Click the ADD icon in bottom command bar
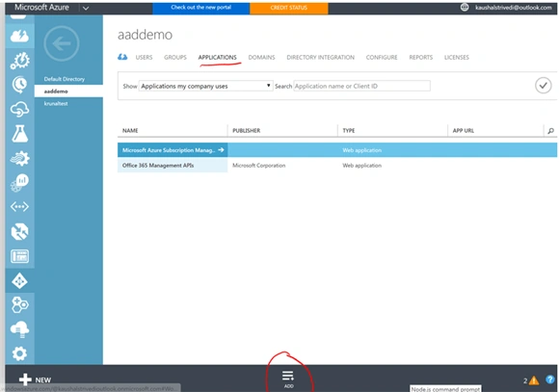 pos(288,379)
